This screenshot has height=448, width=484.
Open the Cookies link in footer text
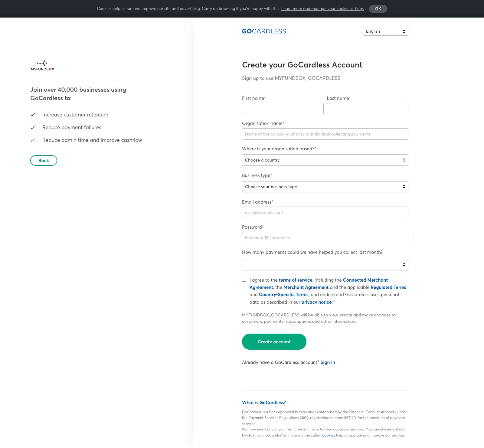pyautogui.click(x=328, y=435)
